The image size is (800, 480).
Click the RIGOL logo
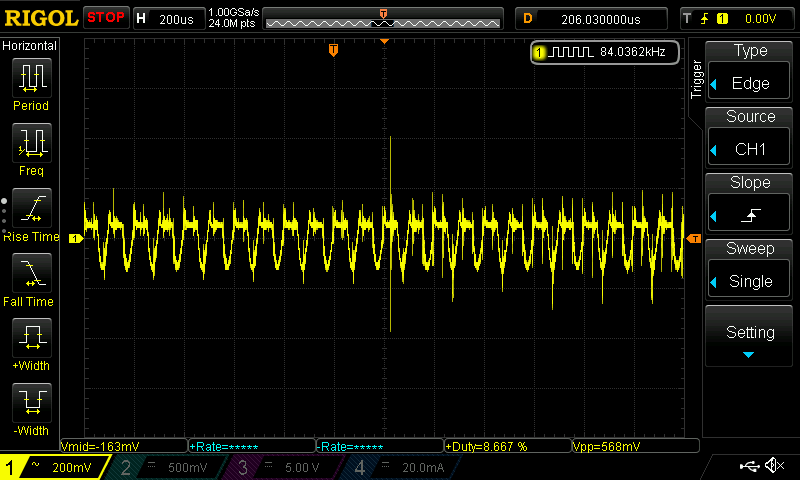(x=41, y=18)
